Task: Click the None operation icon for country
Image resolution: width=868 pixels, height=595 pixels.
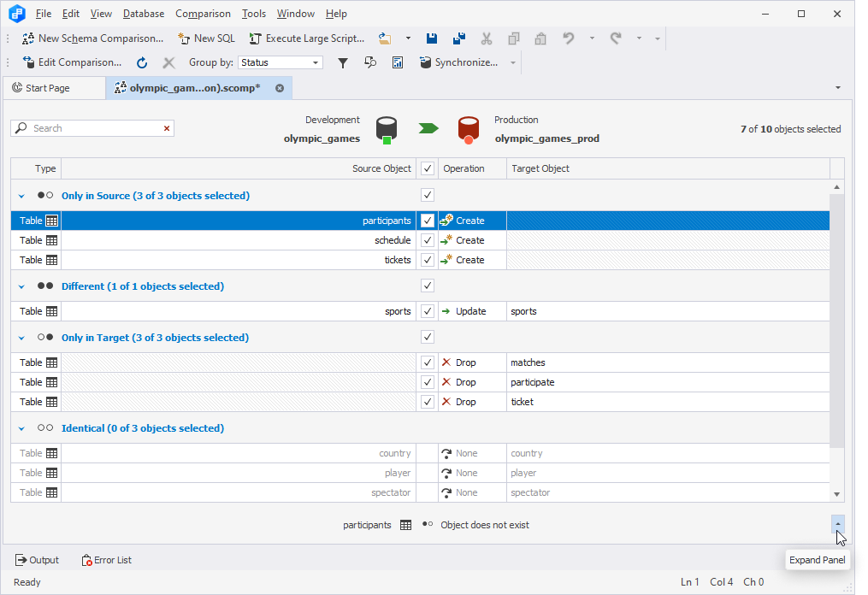Action: click(x=446, y=453)
